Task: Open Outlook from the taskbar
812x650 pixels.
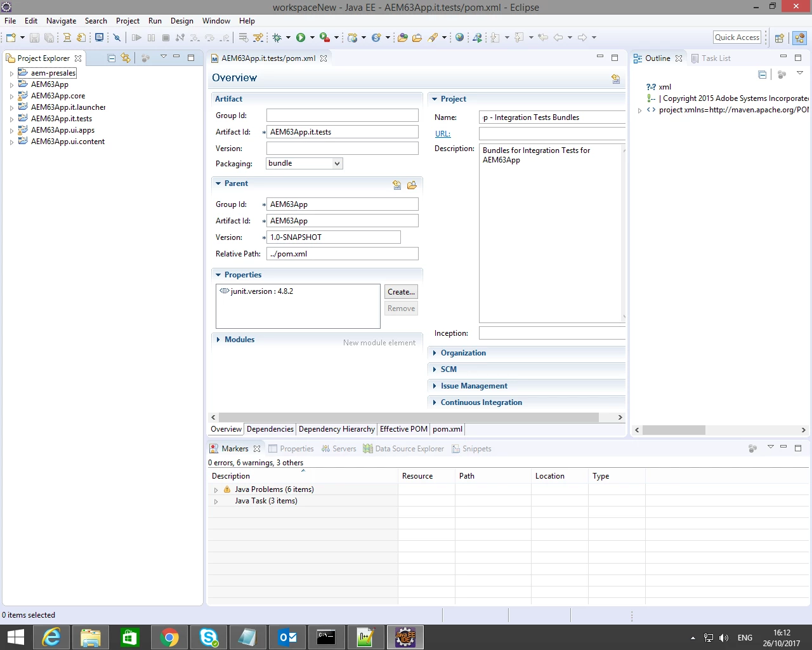Action: [x=287, y=637]
